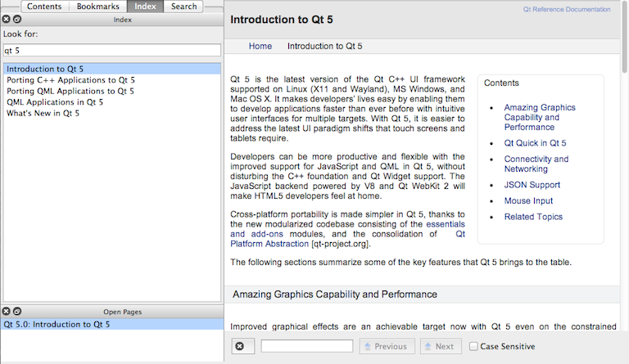Jump to Amazing Graphics Capability and Performance

pyautogui.click(x=540, y=117)
